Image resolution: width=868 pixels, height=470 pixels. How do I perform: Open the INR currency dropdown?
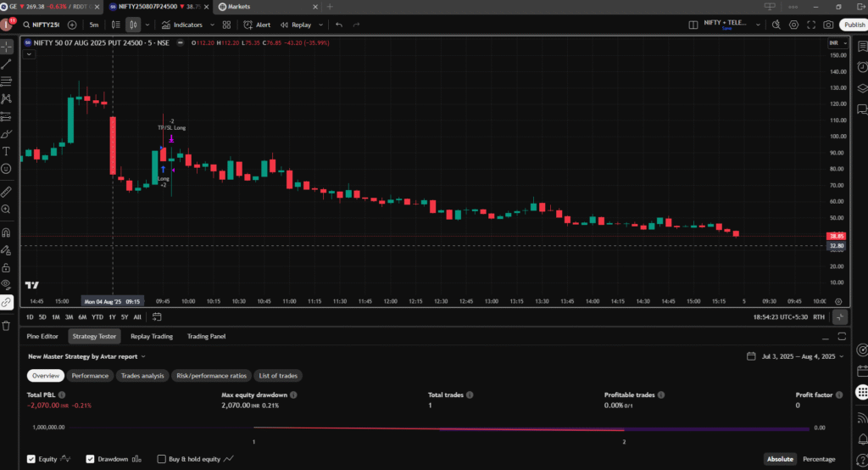coord(837,42)
